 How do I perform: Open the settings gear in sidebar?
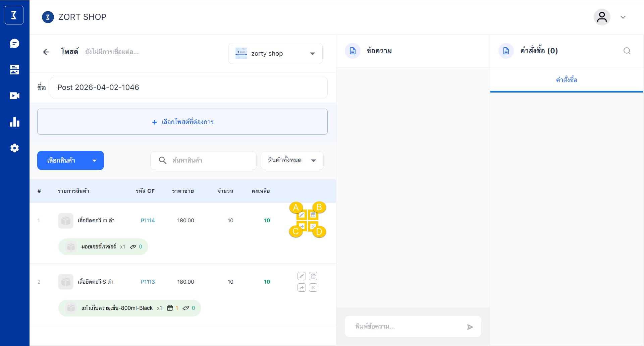[14, 148]
